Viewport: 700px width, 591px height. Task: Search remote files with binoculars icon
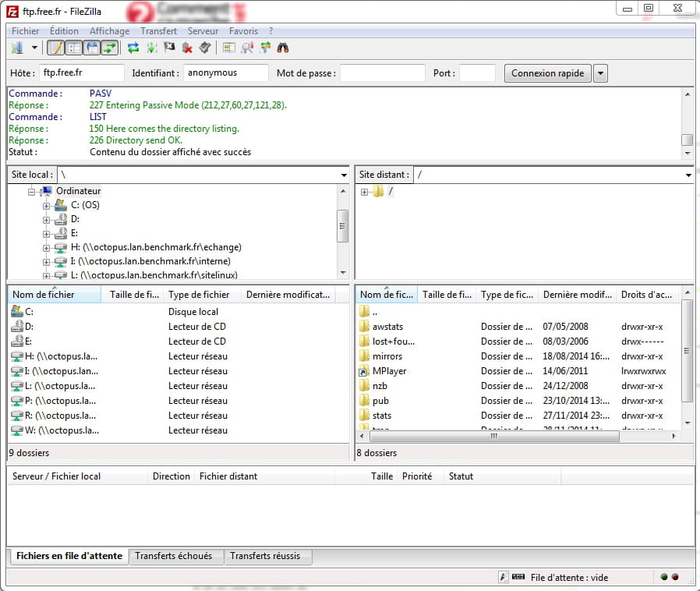click(x=283, y=48)
